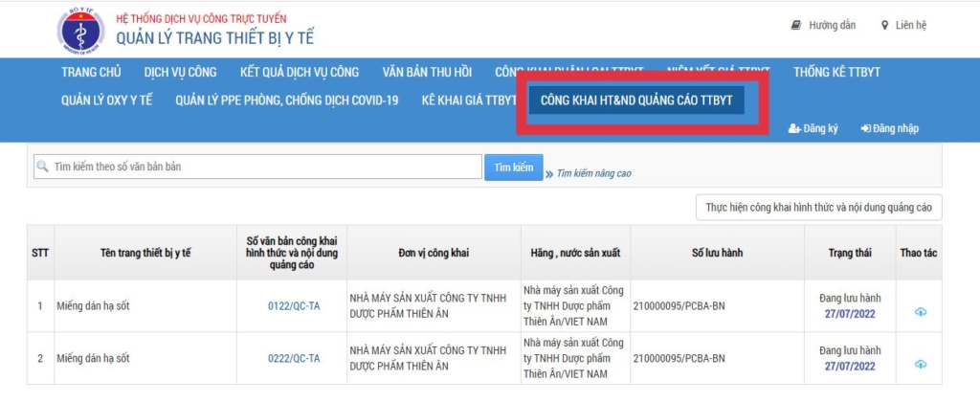Viewport: 980px width, 402px height.
Task: Click the download icon in row 1
Action: point(920,312)
